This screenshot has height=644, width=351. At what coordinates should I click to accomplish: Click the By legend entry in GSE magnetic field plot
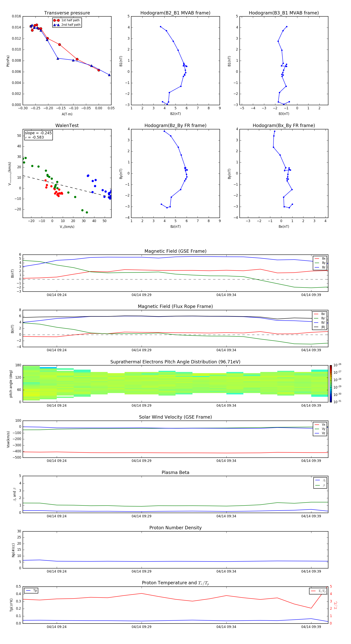(320, 263)
